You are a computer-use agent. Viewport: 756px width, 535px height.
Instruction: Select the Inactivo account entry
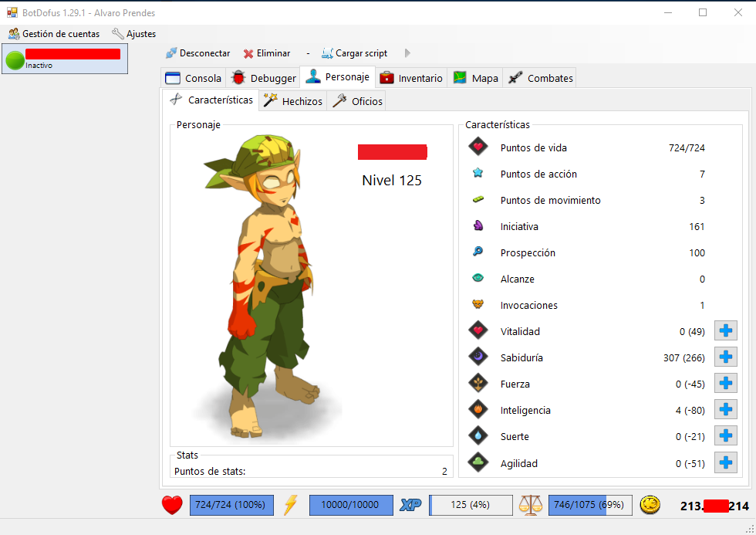click(x=65, y=59)
